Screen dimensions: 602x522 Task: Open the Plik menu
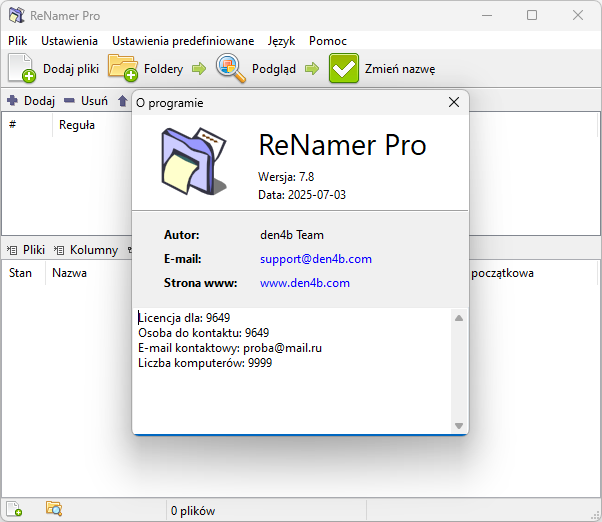tap(17, 41)
